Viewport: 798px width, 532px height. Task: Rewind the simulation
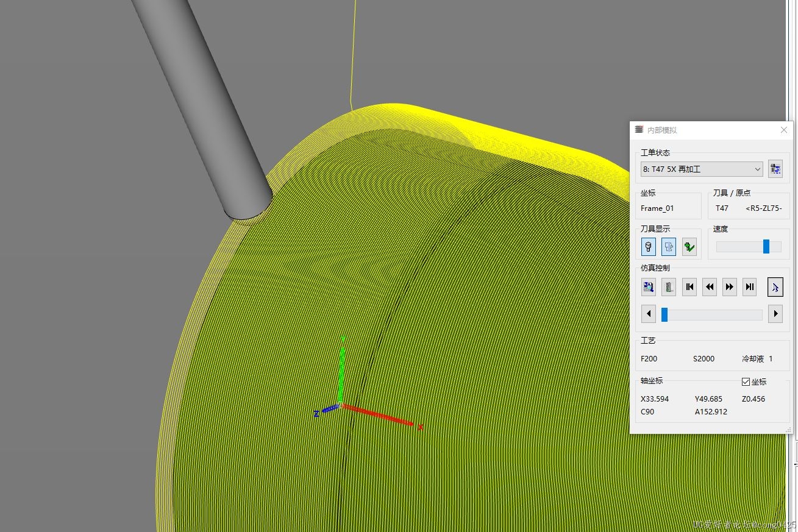[710, 286]
